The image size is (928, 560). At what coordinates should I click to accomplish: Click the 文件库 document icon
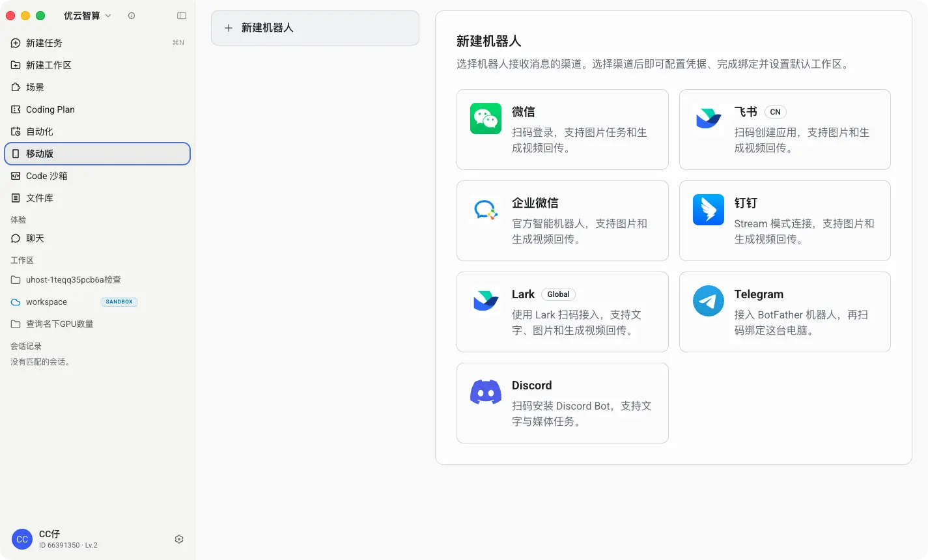pyautogui.click(x=16, y=198)
